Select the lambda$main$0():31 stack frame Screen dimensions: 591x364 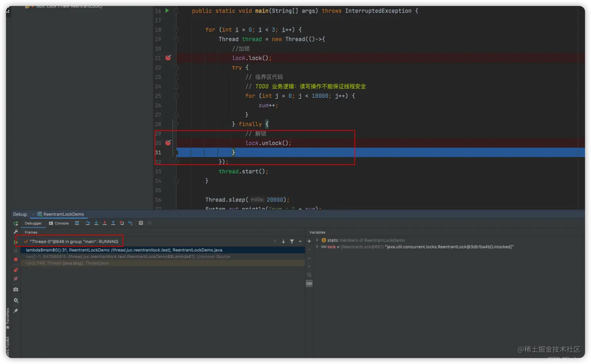[163, 250]
